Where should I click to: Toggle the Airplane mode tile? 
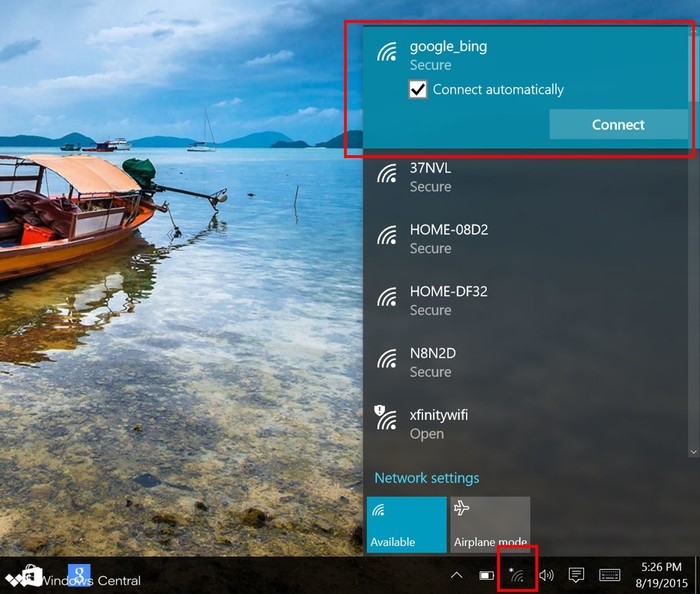(x=490, y=524)
